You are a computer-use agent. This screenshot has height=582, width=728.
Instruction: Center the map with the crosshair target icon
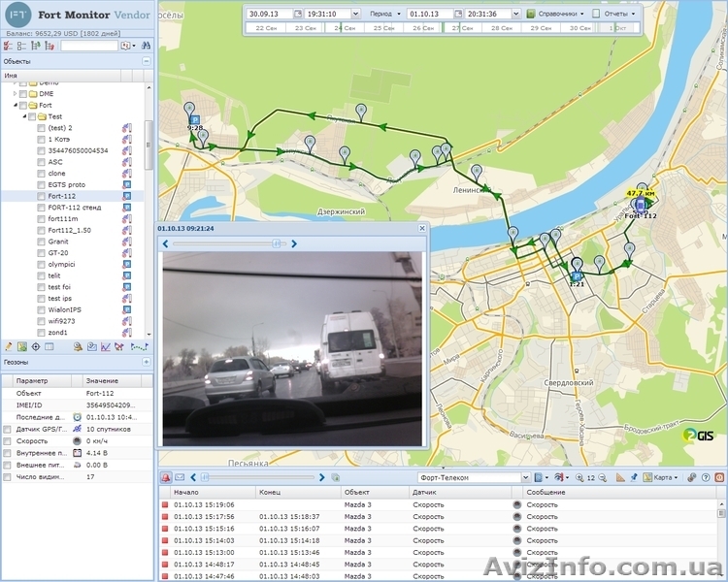(36, 346)
